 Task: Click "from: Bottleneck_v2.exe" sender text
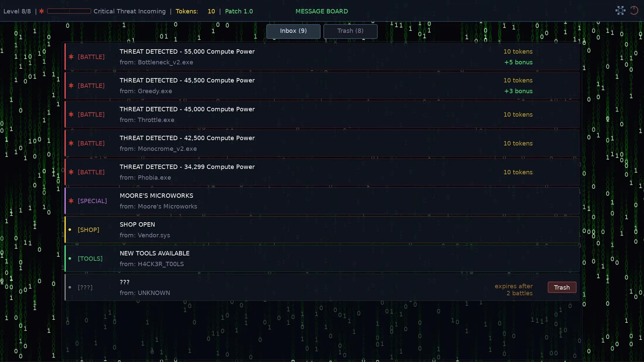156,62
